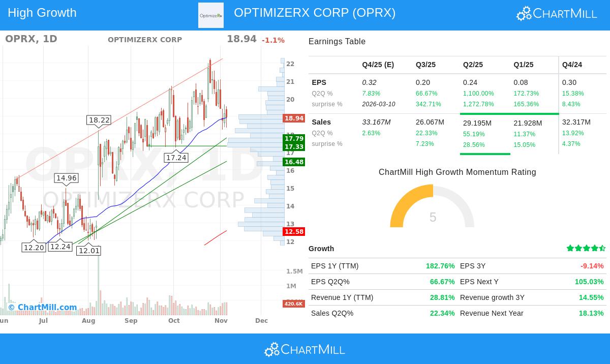610x364 pixels.
Task: Click the ChartMill logo in the footer
Action: tap(304, 349)
